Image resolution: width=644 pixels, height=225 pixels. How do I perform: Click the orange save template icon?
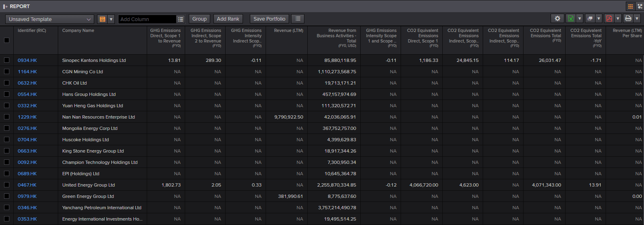pyautogui.click(x=102, y=19)
